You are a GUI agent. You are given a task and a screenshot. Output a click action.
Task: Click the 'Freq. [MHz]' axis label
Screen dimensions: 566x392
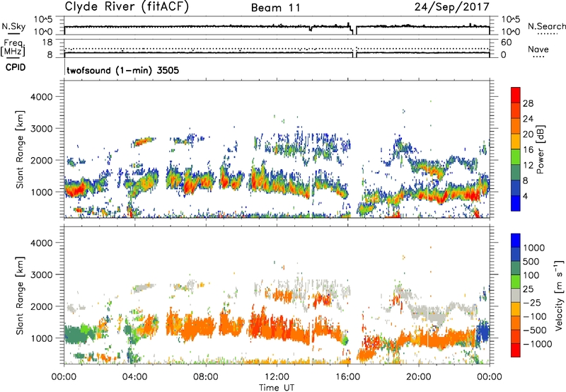(13, 47)
